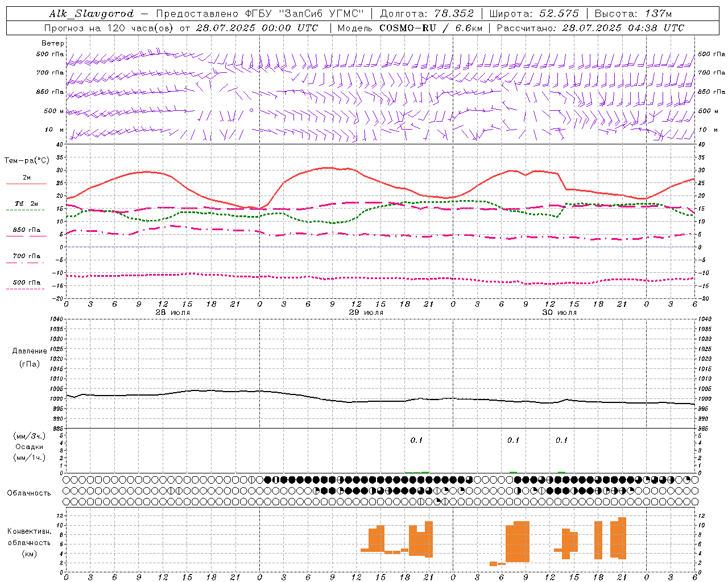Click the elevation text Высота: 137м
This screenshot has height=582, width=728.
(x=633, y=14)
